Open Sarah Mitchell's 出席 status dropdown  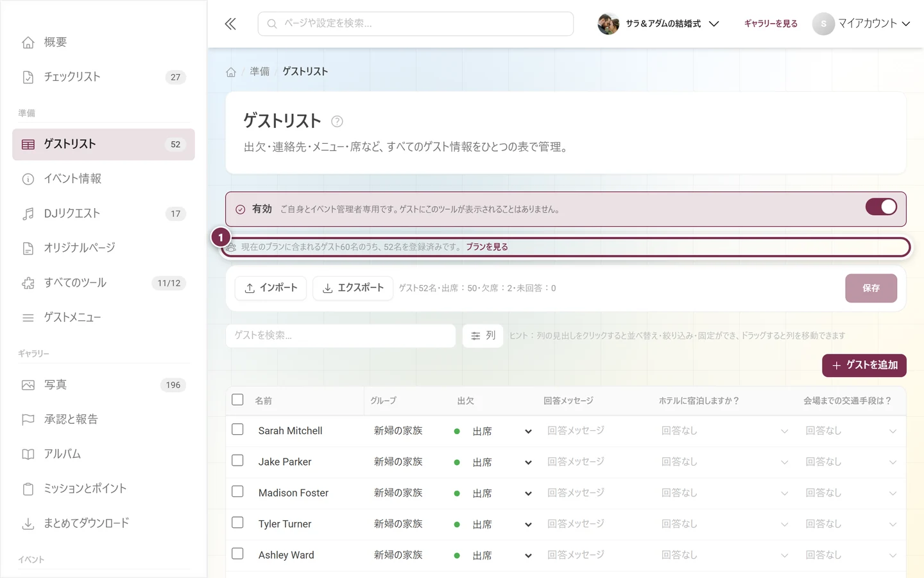[493, 432]
